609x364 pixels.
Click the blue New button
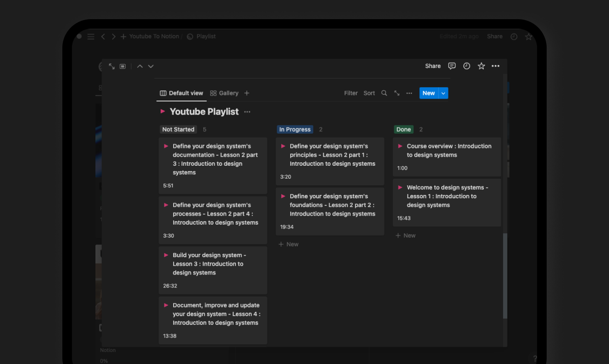tap(429, 93)
